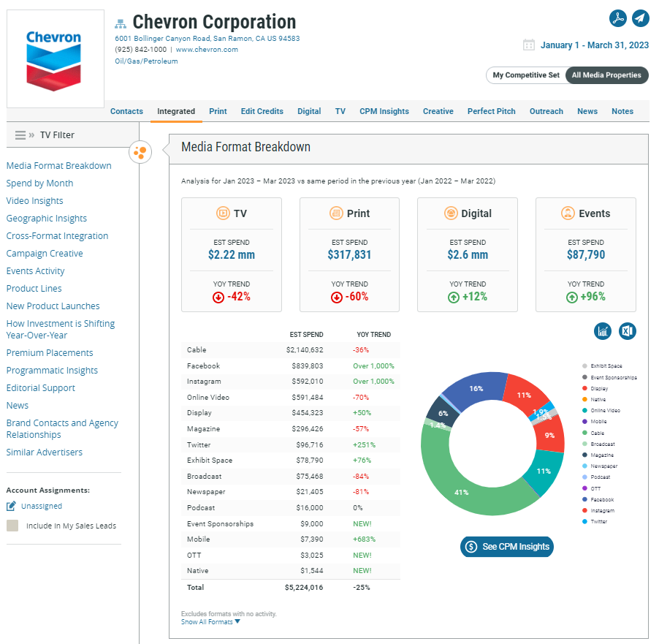Click the org hierarchy icon beside Chevron Corporation

tap(121, 23)
